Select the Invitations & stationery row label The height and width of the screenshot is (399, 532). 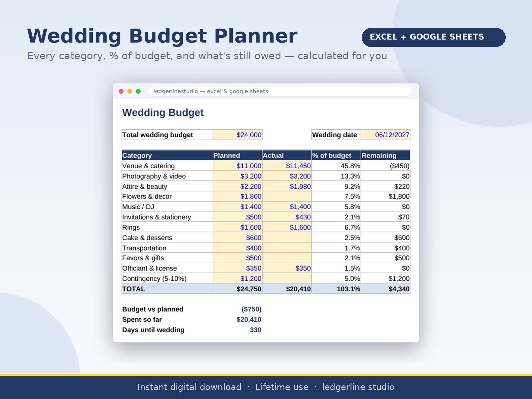(x=167, y=217)
